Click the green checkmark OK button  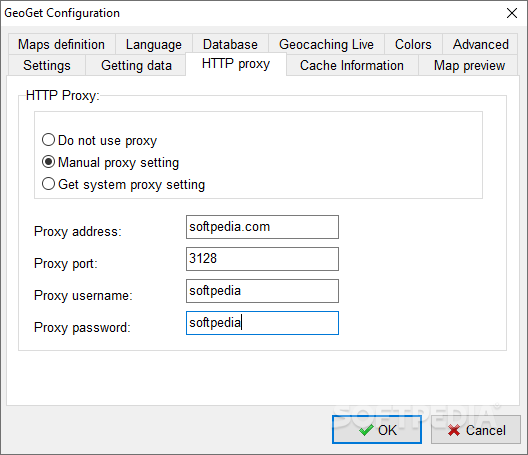click(x=376, y=429)
